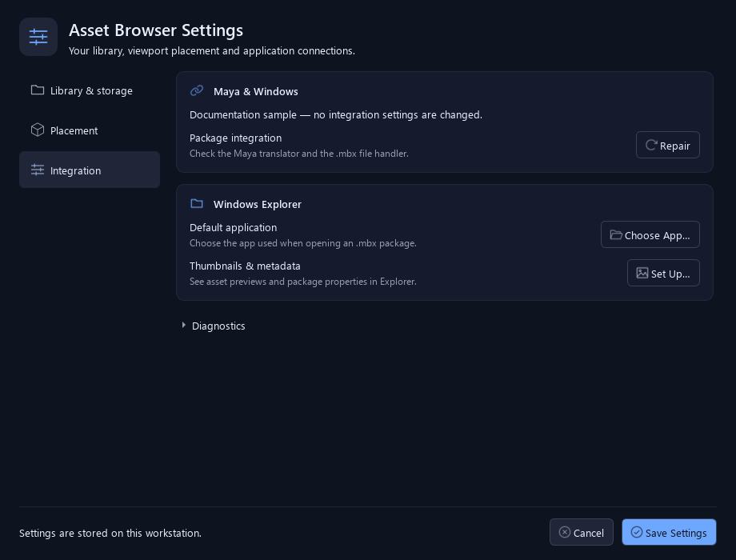This screenshot has height=560, width=736.
Task: Click Set Up... for thumbnails & metadata
Action: point(663,273)
